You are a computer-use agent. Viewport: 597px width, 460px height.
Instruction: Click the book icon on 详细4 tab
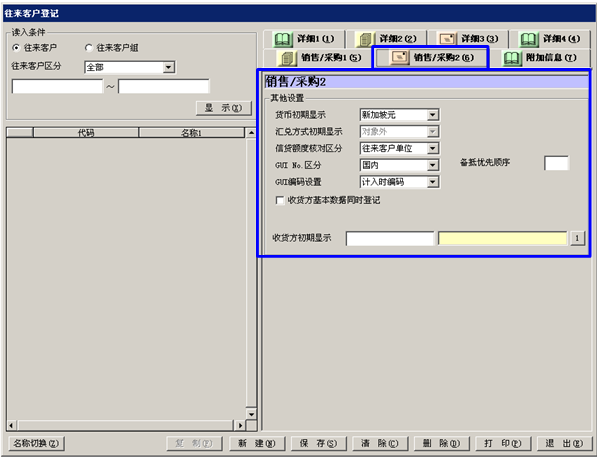pos(528,39)
